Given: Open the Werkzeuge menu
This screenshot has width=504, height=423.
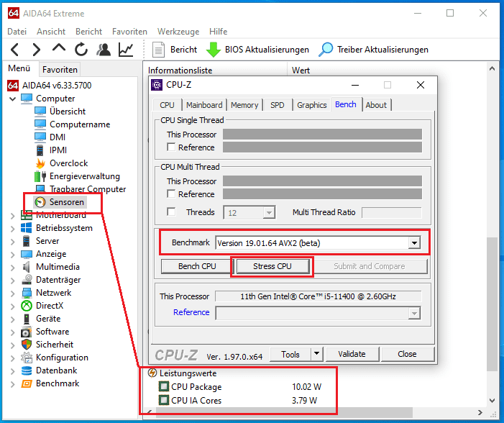Looking at the screenshot, I should coord(178,32).
